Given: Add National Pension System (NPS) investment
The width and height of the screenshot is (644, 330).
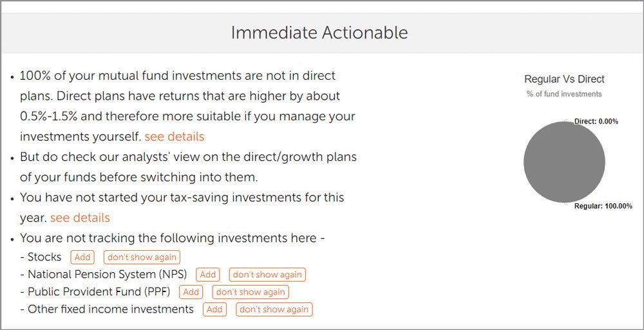Looking at the screenshot, I should [x=208, y=275].
